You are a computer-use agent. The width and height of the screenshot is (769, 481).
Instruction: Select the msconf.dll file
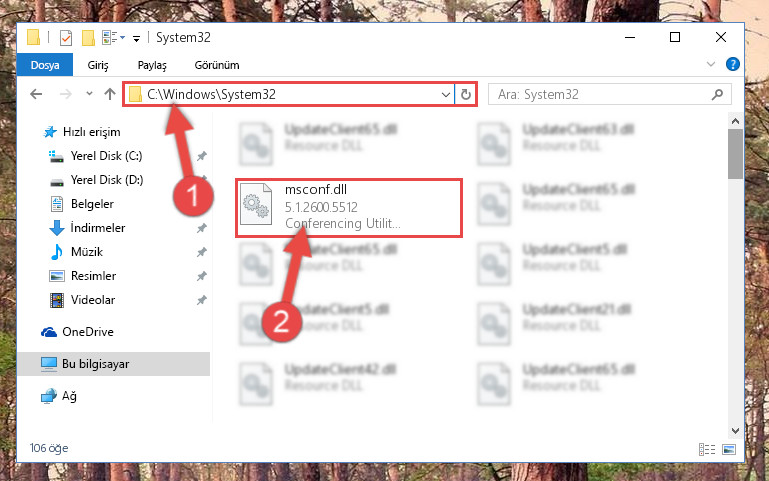(x=349, y=208)
